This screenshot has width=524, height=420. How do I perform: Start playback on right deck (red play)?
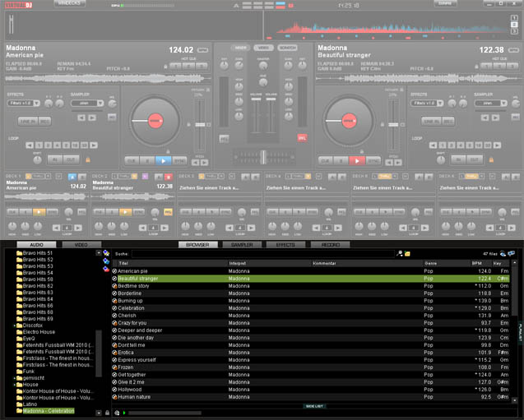tap(357, 161)
